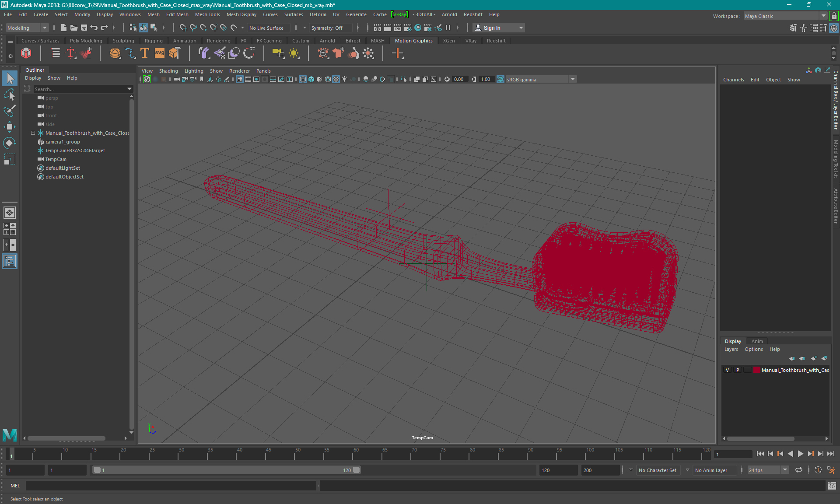Click the playback range slider bar

tap(227, 470)
